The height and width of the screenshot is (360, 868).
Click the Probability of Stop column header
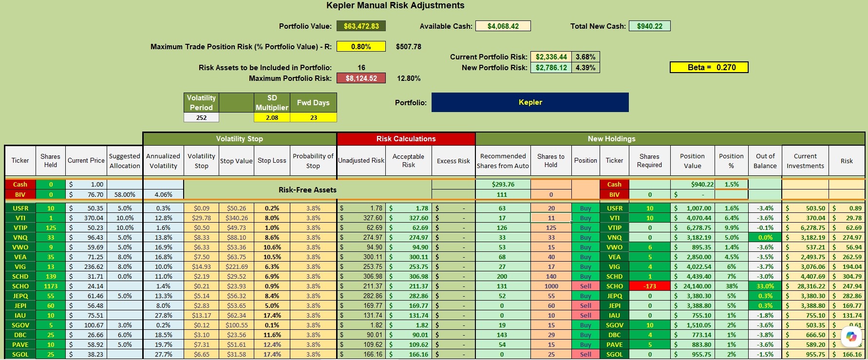pos(313,161)
